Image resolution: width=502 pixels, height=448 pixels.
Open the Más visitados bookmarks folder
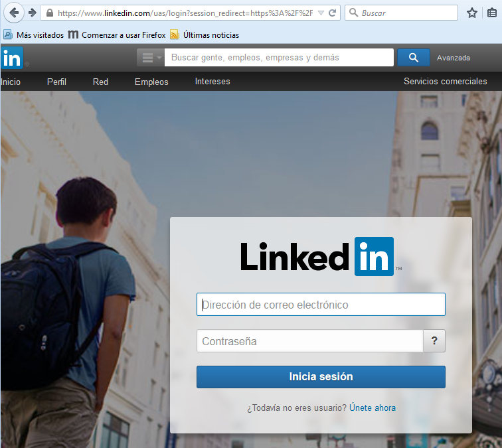click(34, 35)
